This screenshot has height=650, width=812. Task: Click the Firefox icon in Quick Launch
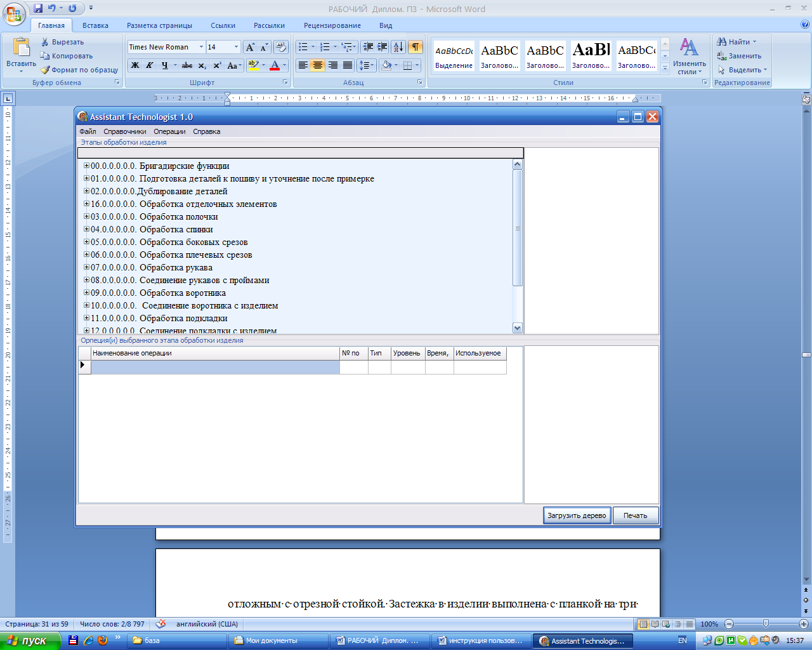(103, 640)
